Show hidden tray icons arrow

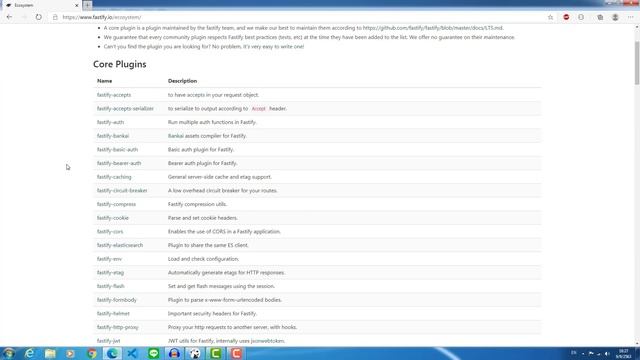[583, 353]
